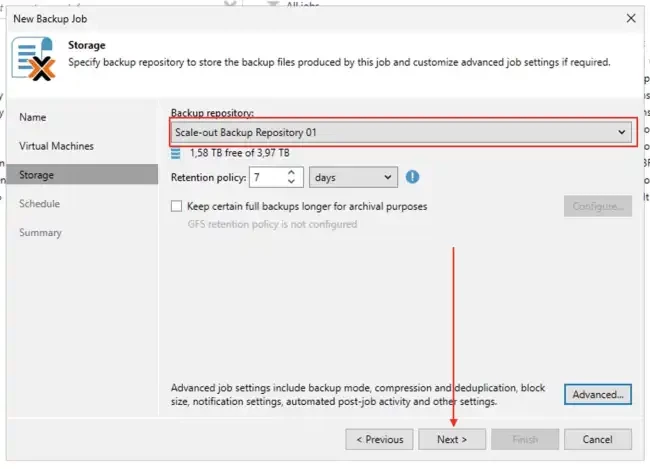
Task: Click the 'Retention policy:' label
Action: pyautogui.click(x=209, y=177)
